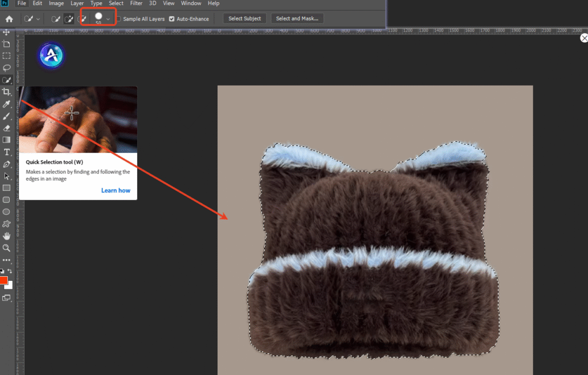Select the Eraser tool
Screen dimensions: 588x375
(6, 128)
